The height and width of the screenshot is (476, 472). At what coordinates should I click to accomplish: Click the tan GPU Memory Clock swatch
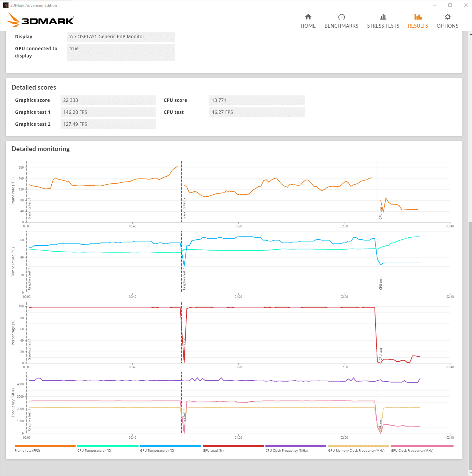[x=358, y=446]
